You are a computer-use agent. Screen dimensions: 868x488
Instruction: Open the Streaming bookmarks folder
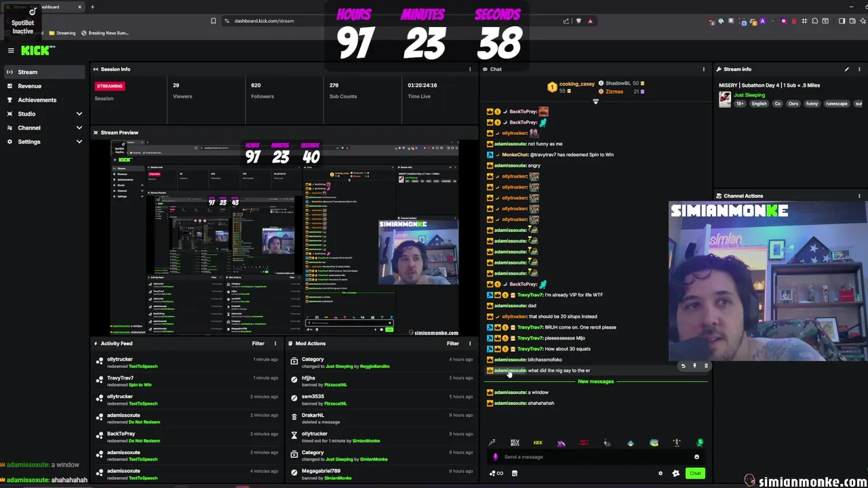(x=62, y=33)
